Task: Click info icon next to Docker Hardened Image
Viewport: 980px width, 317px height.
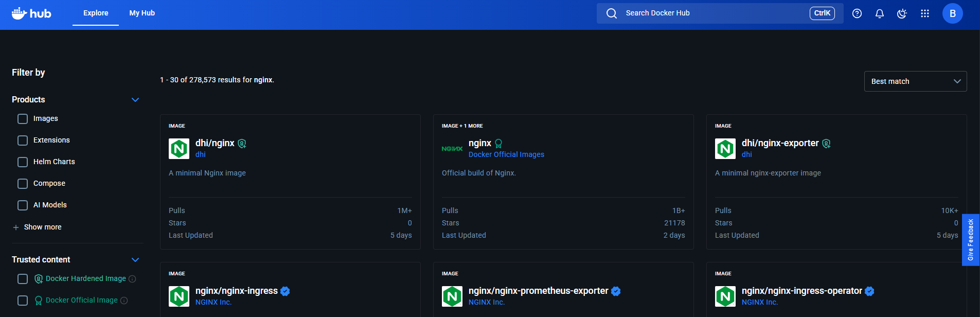Action: [x=132, y=279]
